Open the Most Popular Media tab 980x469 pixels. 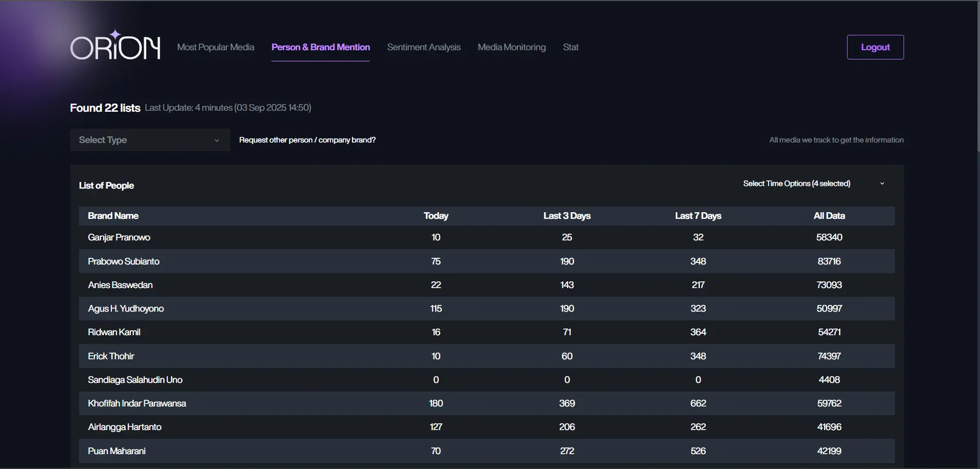click(x=215, y=47)
